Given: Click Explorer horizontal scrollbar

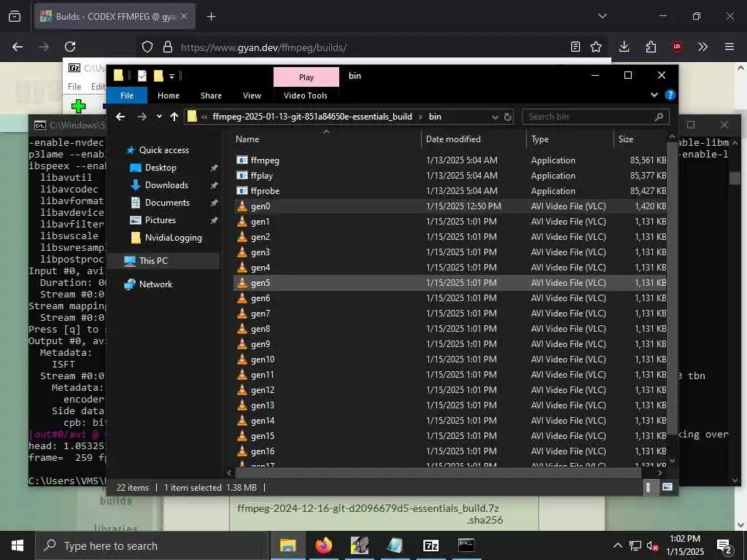Looking at the screenshot, I should click(x=438, y=472).
